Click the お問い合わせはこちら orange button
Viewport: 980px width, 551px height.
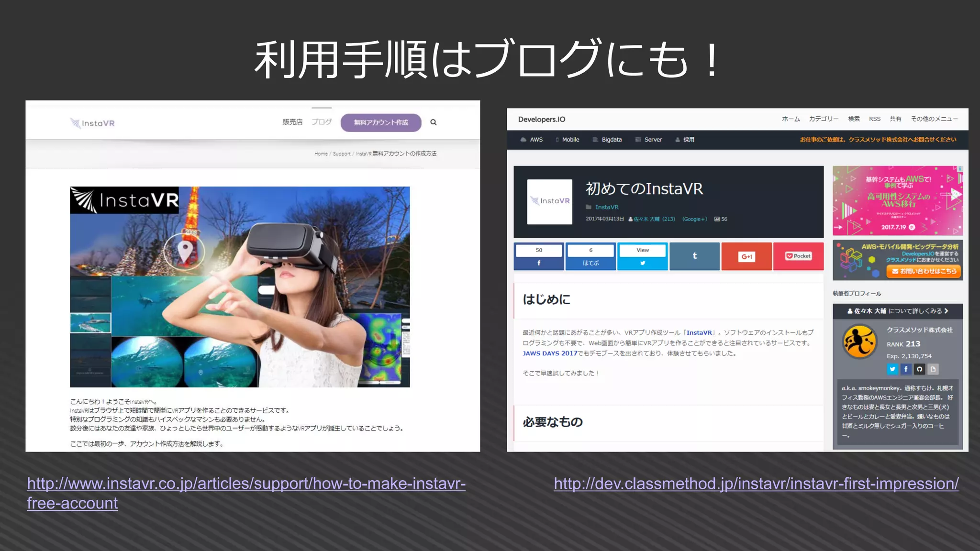[x=924, y=271]
